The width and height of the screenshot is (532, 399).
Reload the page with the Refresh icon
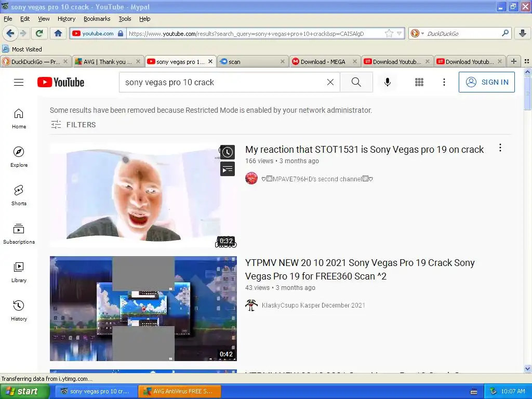pos(39,33)
